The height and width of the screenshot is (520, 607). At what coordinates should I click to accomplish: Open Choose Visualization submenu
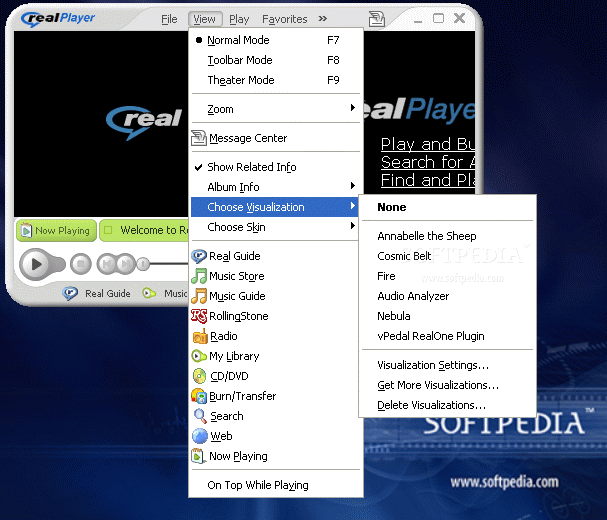pos(276,207)
